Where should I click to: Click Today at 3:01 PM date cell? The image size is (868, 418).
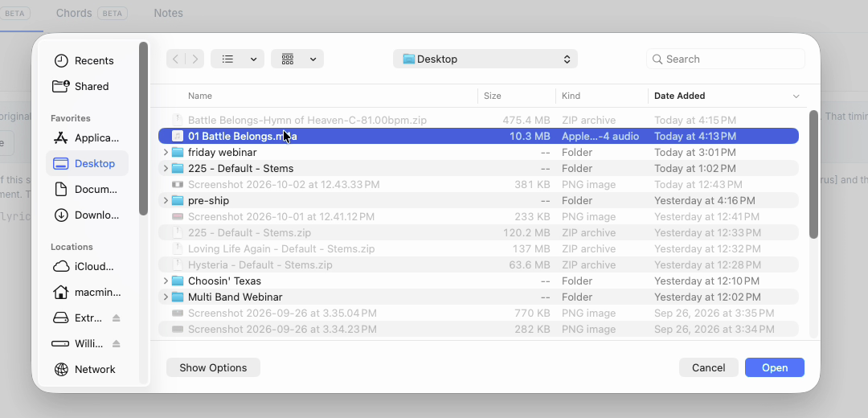694,152
